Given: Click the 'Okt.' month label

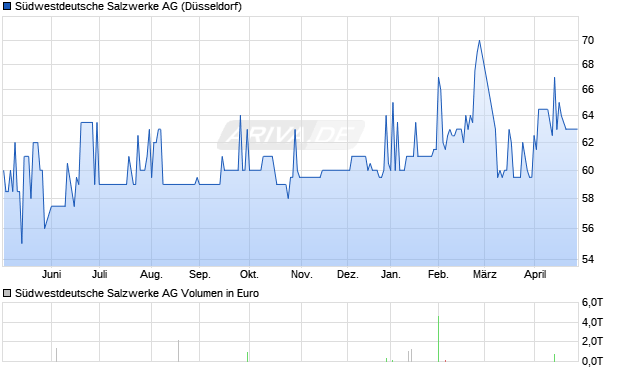Looking at the screenshot, I should [x=249, y=274].
